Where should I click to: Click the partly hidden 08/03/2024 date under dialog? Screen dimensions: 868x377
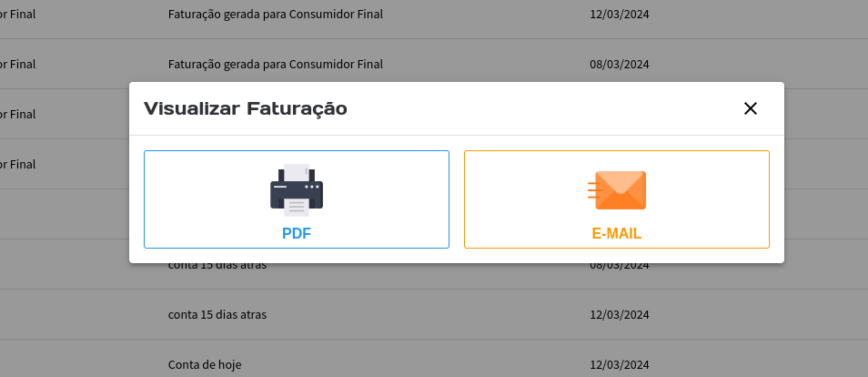620,266
